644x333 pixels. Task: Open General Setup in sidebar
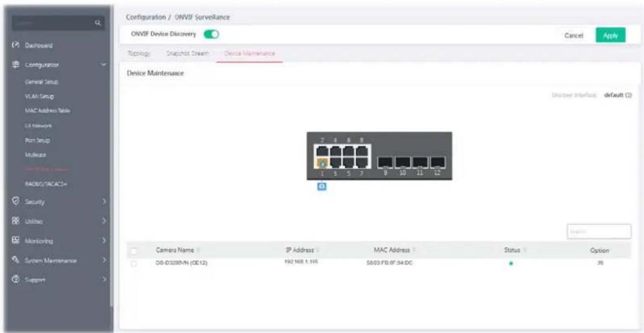click(x=41, y=82)
